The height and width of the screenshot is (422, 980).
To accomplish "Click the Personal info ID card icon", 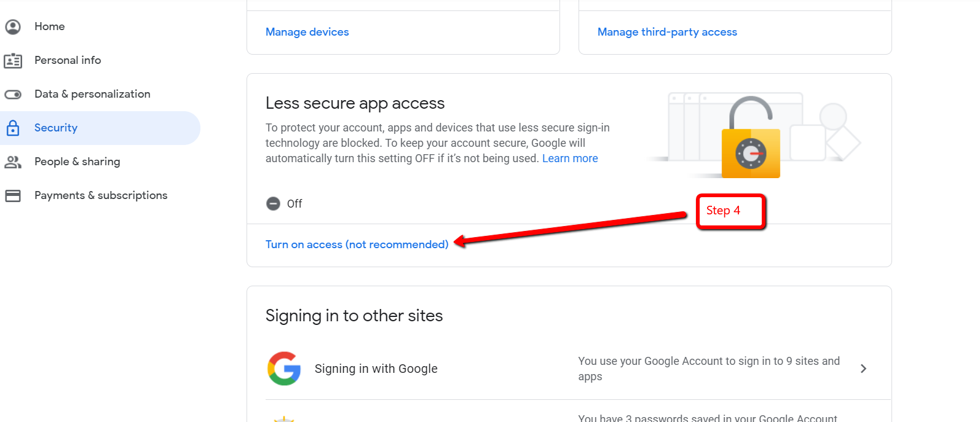I will pos(13,60).
